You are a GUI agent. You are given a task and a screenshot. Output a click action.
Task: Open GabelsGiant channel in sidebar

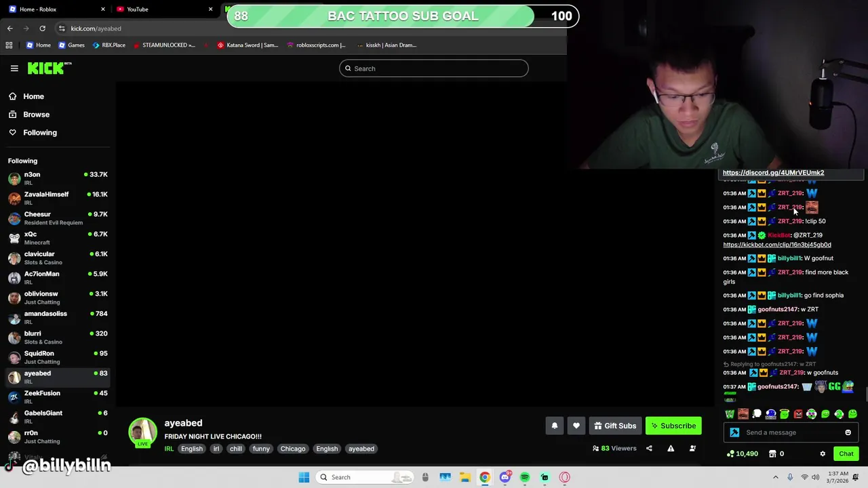coord(58,417)
